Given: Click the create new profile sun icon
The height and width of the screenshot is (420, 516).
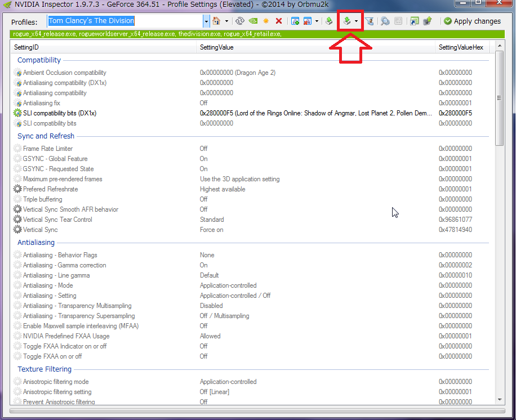Looking at the screenshot, I should point(266,21).
